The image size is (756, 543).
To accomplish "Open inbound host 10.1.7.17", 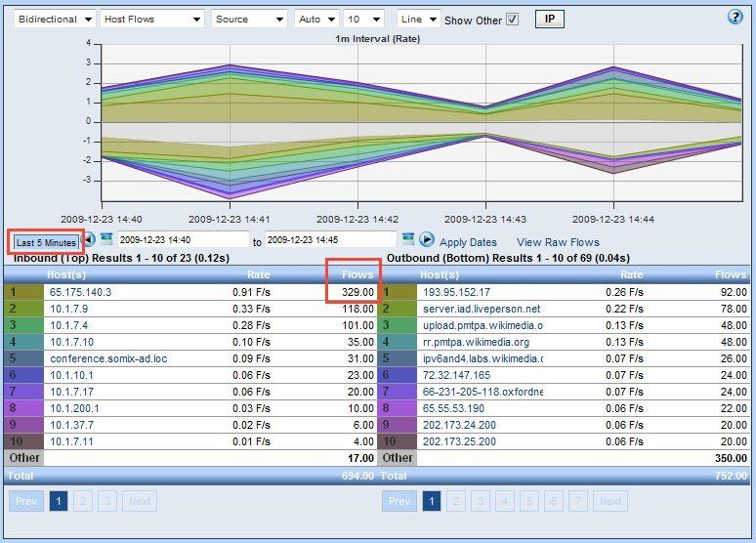I will 72,392.
